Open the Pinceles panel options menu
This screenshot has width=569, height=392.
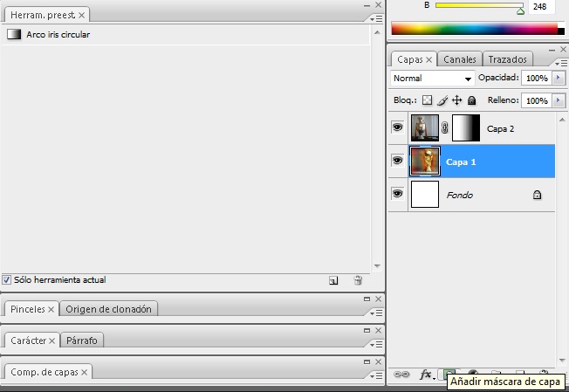click(x=377, y=313)
